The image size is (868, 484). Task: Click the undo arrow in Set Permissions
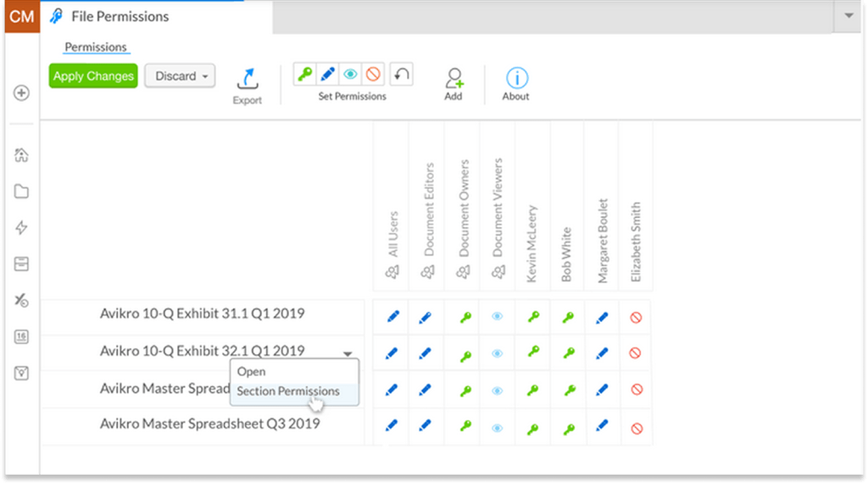click(x=402, y=75)
